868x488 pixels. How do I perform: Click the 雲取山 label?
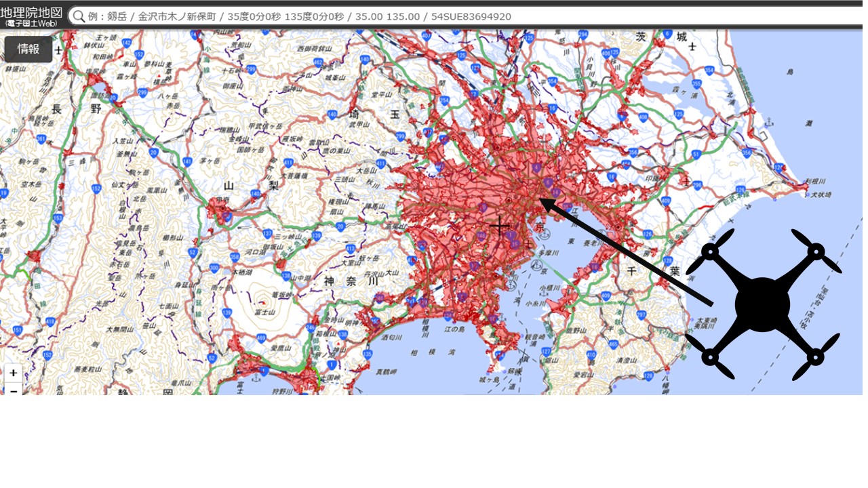319,143
